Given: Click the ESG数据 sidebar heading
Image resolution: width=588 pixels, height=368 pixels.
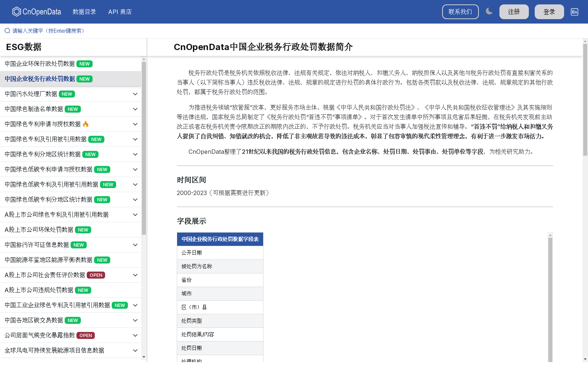Looking at the screenshot, I should pyautogui.click(x=24, y=47).
